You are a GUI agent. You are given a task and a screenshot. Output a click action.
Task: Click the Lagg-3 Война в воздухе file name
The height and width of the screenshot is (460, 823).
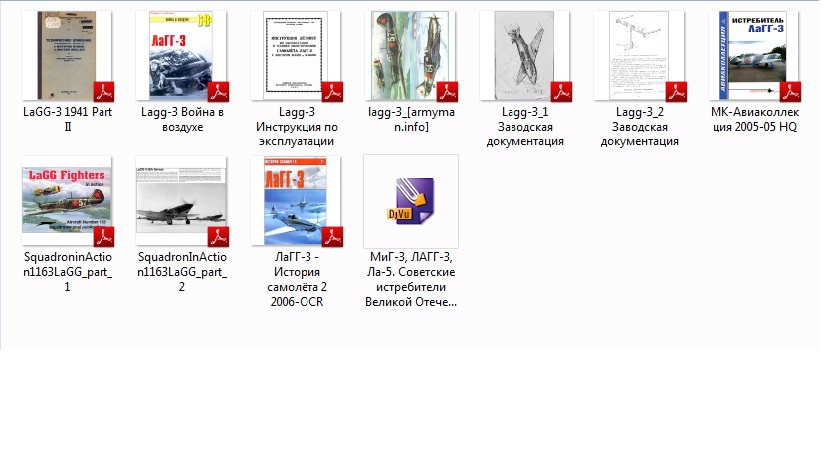182,119
